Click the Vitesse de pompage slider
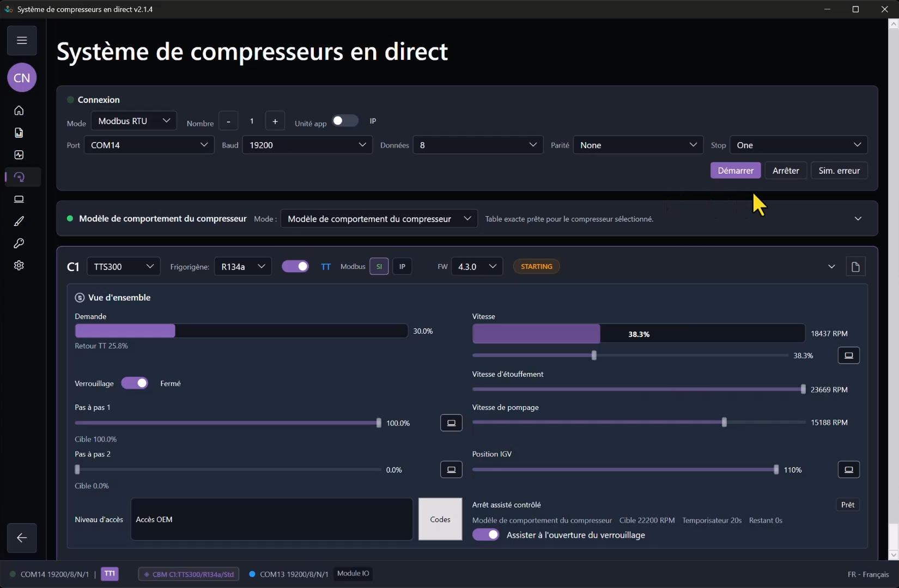This screenshot has width=899, height=588. (x=639, y=422)
